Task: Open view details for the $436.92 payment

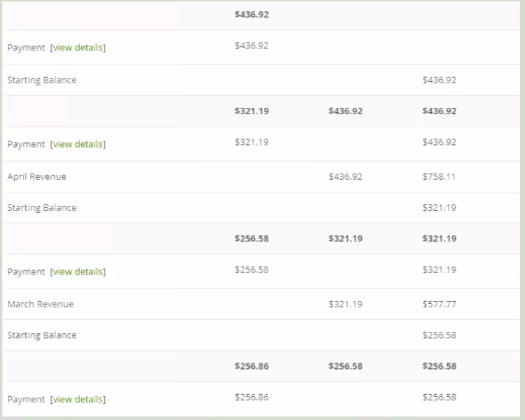Action: pyautogui.click(x=78, y=48)
